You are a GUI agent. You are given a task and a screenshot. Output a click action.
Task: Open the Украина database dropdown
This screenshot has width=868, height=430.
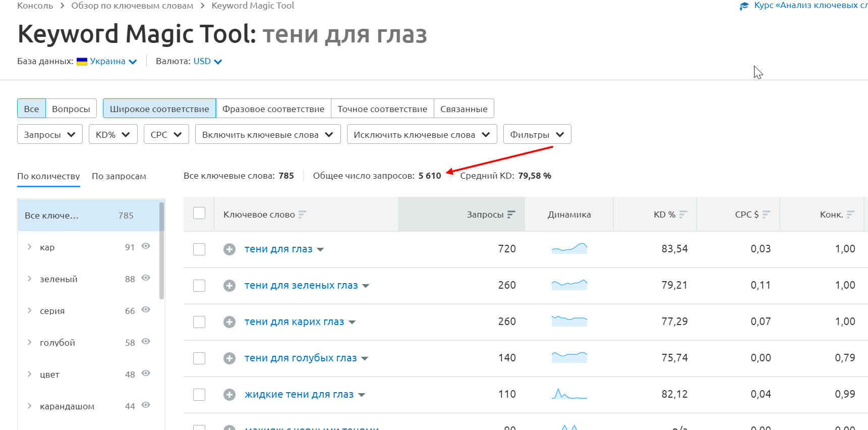tap(113, 62)
